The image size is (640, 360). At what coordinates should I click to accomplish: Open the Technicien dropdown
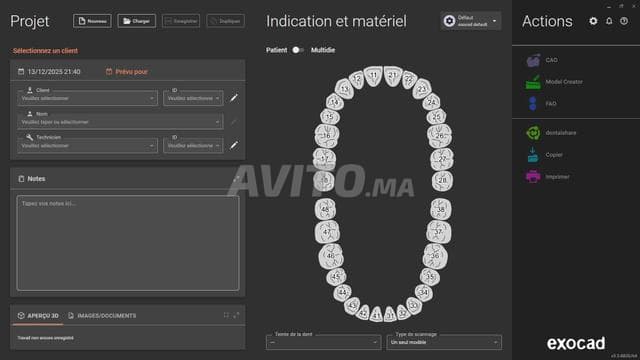click(87, 145)
